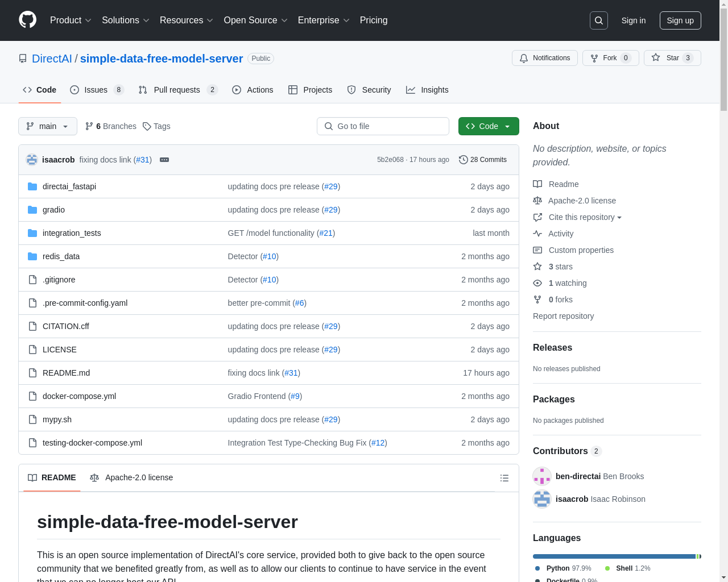Screen dimensions: 728x582
Task: Select the Apache-2.0 license tab
Action: pyautogui.click(x=131, y=477)
